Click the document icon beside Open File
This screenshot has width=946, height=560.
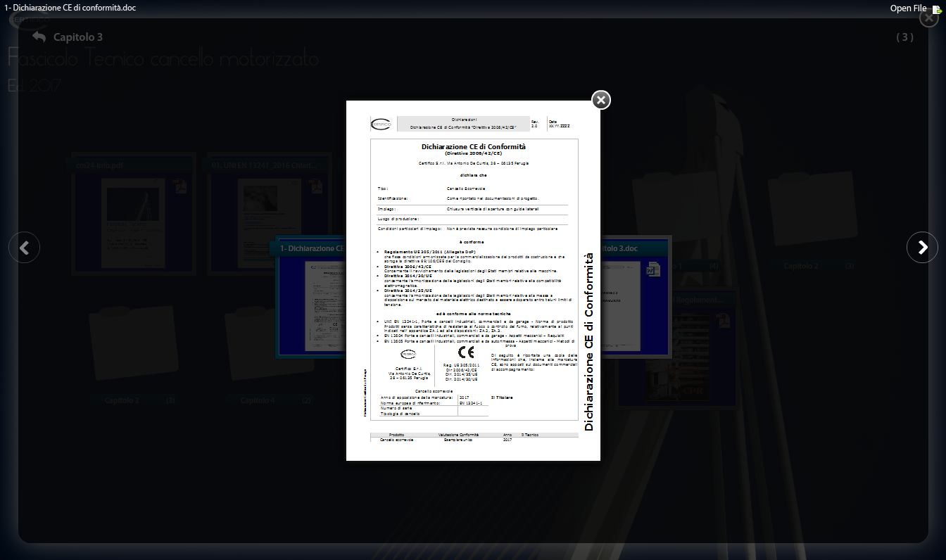tap(936, 9)
